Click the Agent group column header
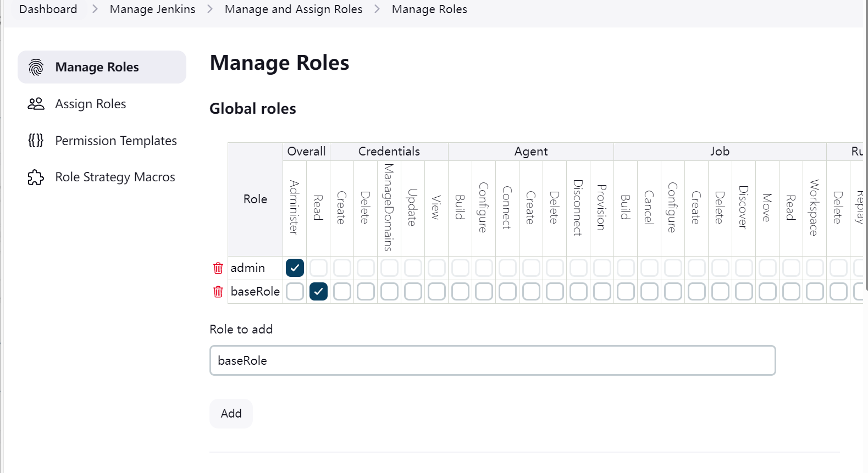 [531, 152]
